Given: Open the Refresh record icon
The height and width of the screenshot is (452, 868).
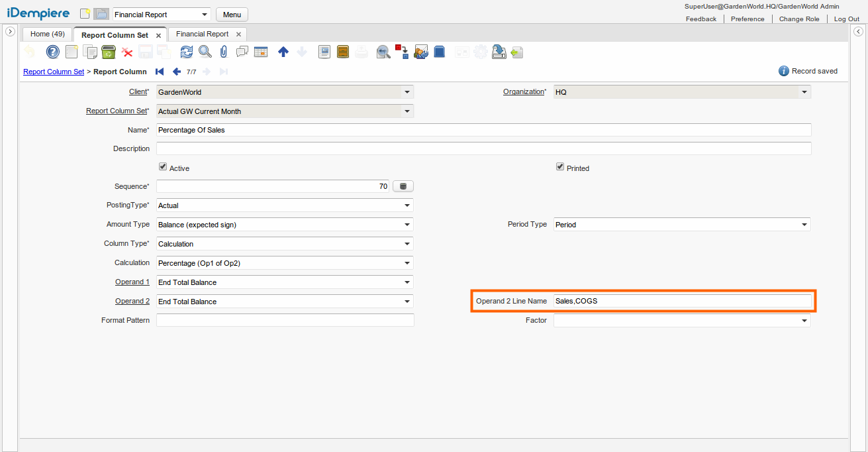Looking at the screenshot, I should 187,52.
